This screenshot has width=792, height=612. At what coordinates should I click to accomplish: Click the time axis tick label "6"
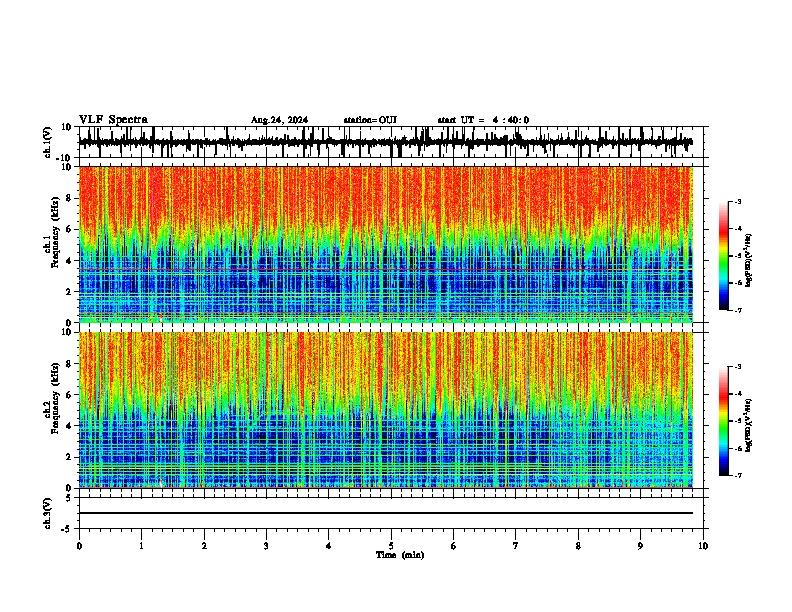[454, 546]
